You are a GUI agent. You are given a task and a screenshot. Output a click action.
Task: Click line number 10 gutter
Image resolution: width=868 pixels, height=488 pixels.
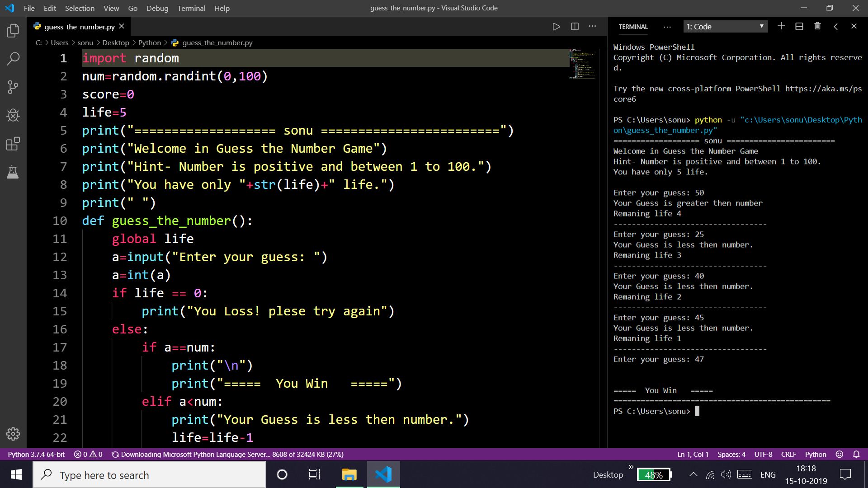60,221
